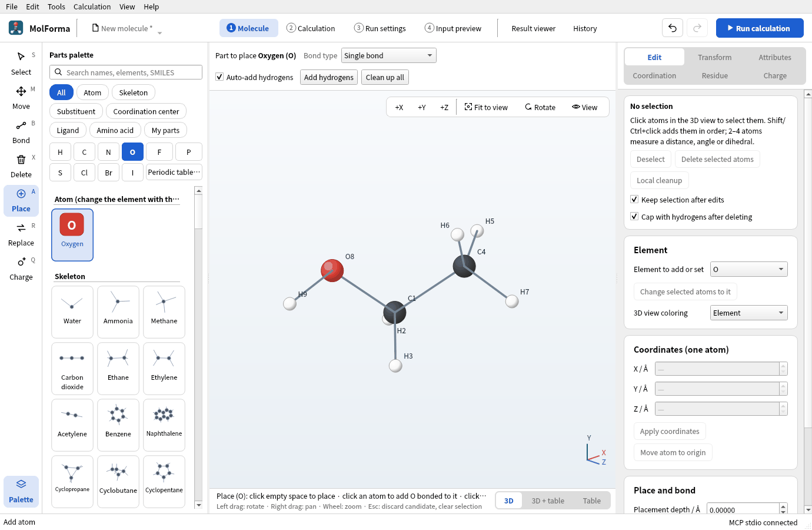The image size is (812, 530).
Task: Select the Oxygen atom part card
Action: coord(72,235)
